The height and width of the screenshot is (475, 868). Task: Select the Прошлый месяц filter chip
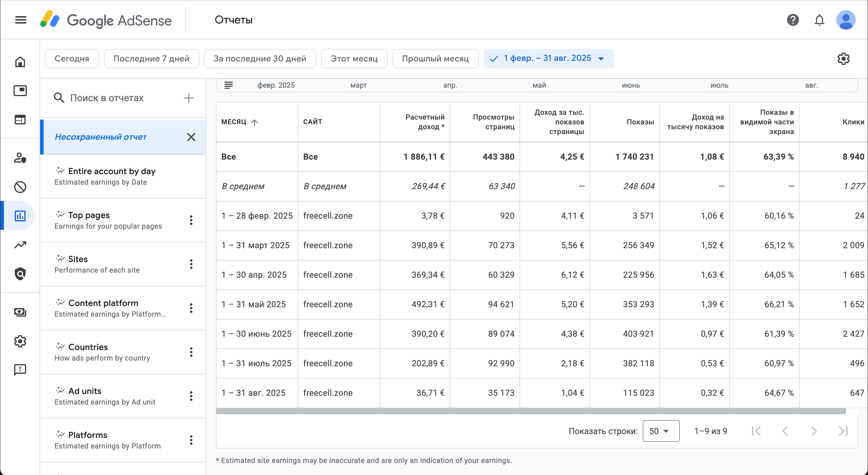pos(435,59)
